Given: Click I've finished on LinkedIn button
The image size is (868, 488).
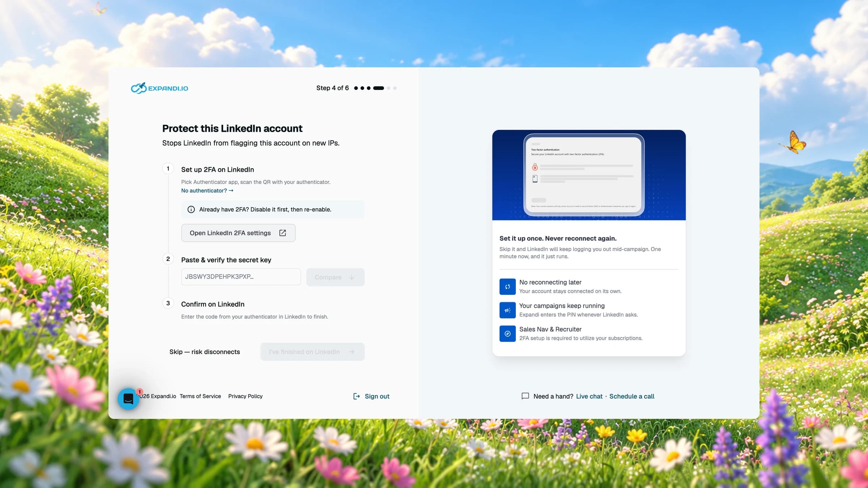Looking at the screenshot, I should coord(312,351).
